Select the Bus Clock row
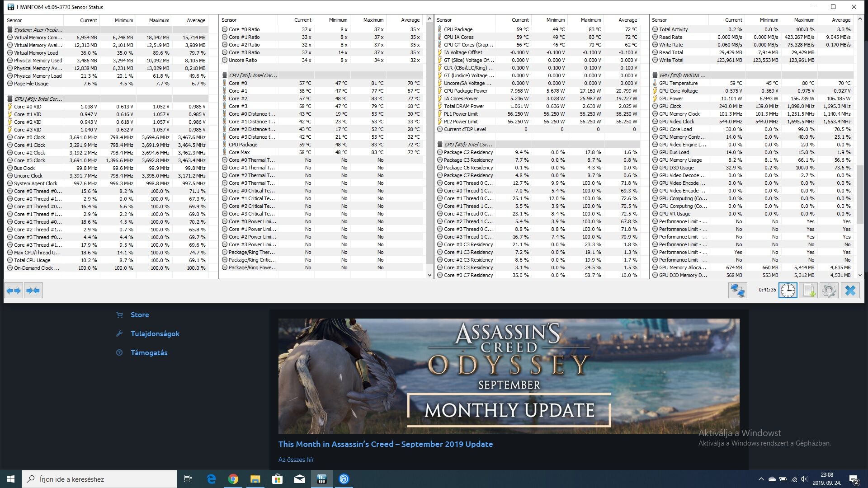This screenshot has width=868, height=488. (107, 168)
